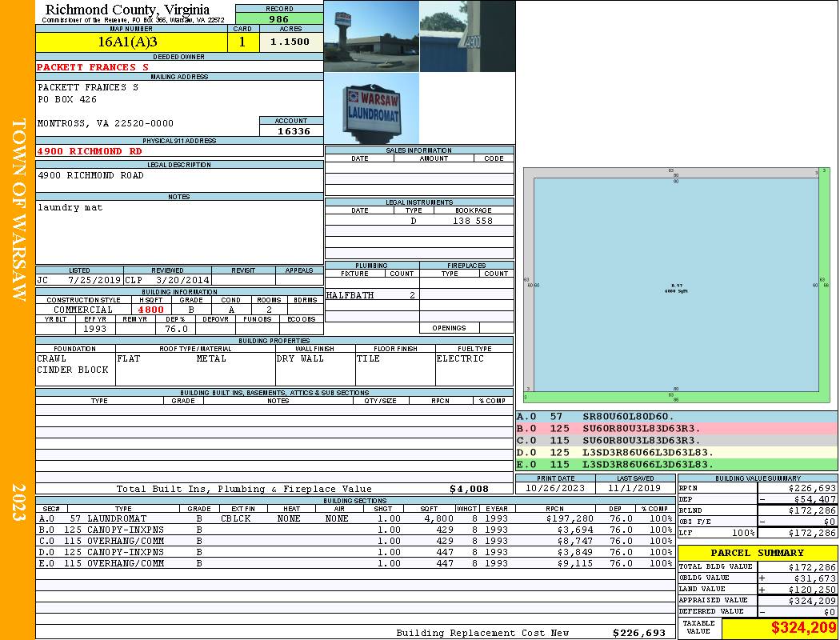Select the building number 4900 photo
Viewport: 840px width, 640px height.
pos(467,36)
